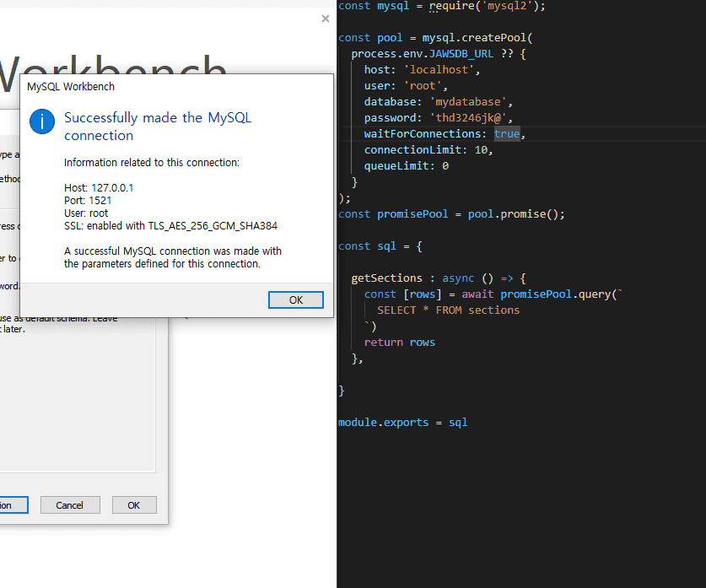Click the password string in code
706x588 pixels.
coord(468,118)
